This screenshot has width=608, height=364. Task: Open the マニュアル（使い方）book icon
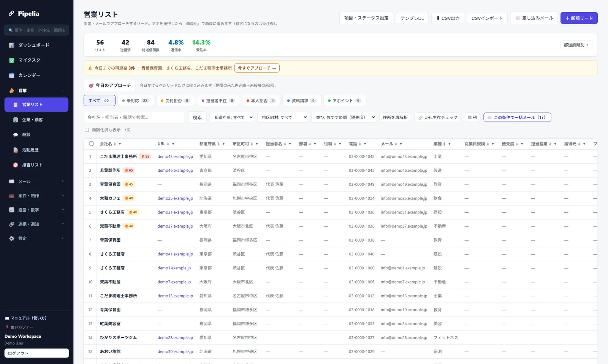[x=7, y=318]
